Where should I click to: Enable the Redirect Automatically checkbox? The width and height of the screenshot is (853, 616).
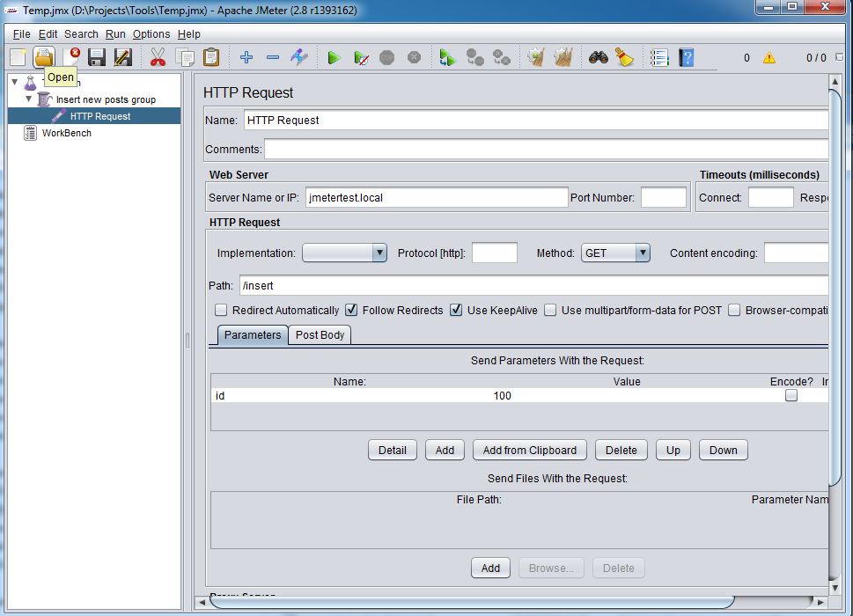tap(221, 311)
